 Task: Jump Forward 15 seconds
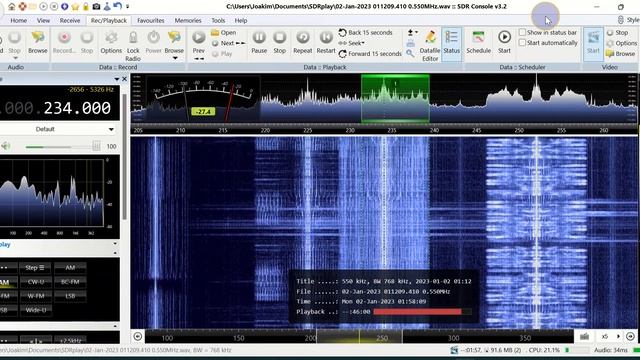[x=370, y=53]
